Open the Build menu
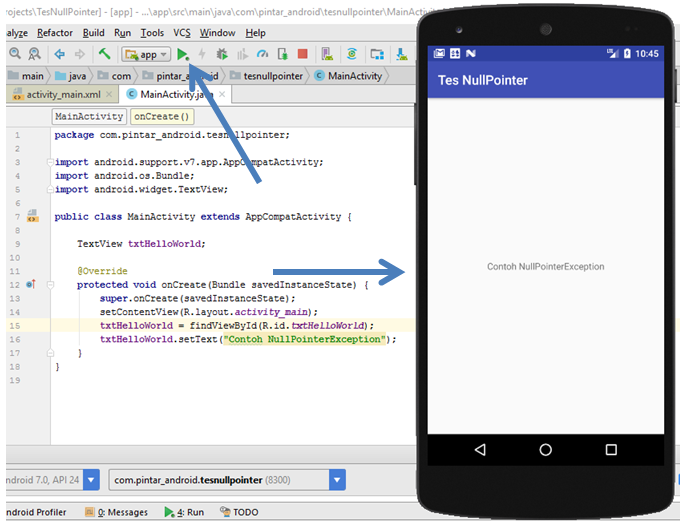The height and width of the screenshot is (527, 680). coord(94,33)
